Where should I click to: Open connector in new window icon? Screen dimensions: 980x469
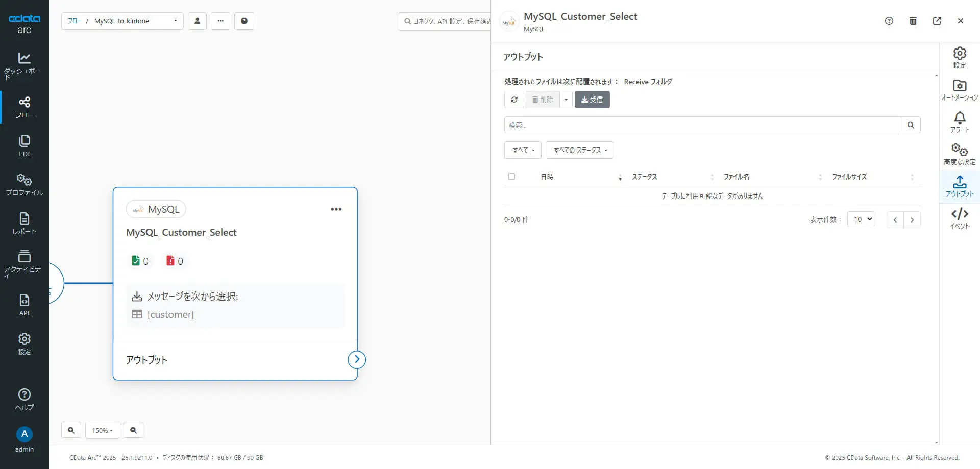point(937,21)
